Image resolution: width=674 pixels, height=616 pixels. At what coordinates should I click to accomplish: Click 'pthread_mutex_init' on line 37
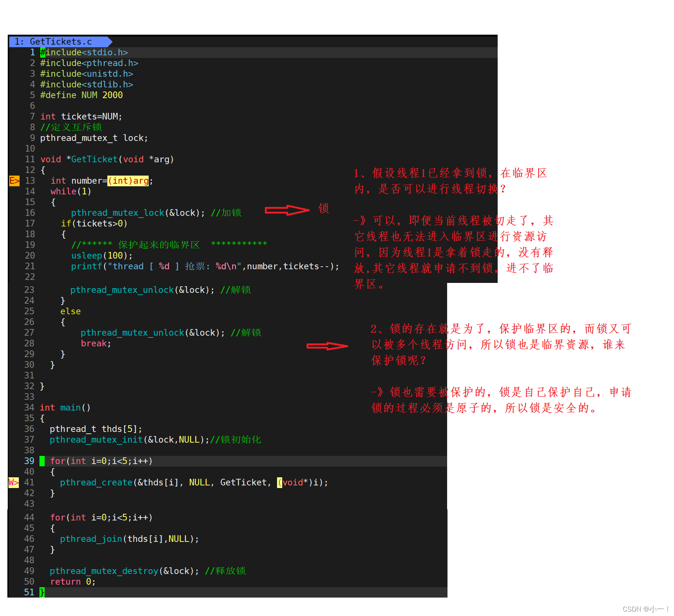coord(96,440)
